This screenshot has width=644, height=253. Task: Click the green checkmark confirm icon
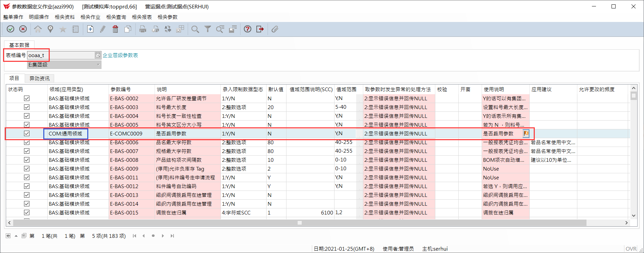pyautogui.click(x=10, y=29)
